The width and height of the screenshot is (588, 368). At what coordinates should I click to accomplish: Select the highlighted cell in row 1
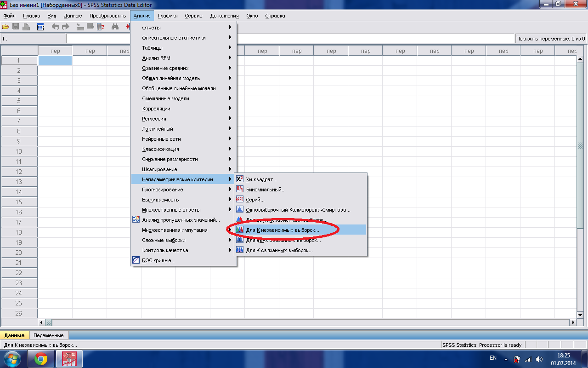pyautogui.click(x=55, y=60)
